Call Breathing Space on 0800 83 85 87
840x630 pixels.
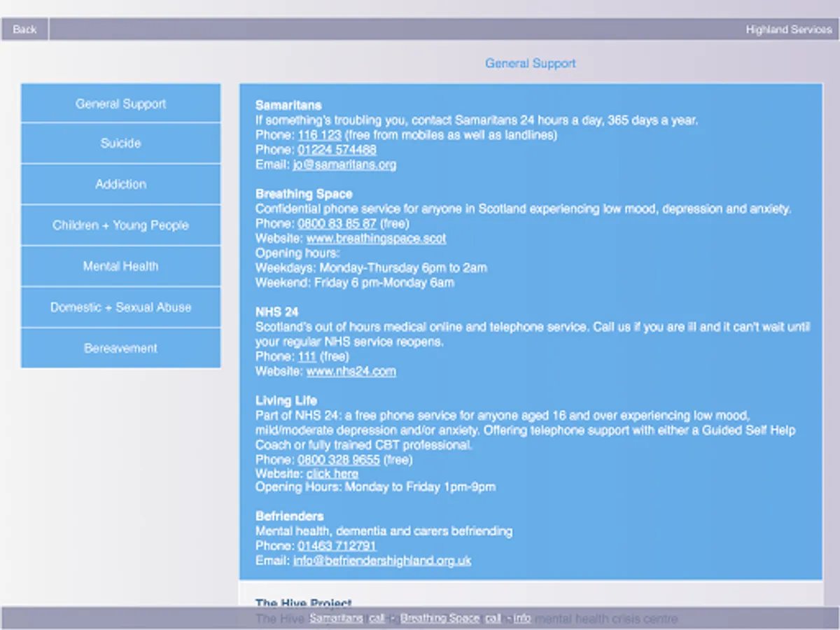click(x=337, y=224)
